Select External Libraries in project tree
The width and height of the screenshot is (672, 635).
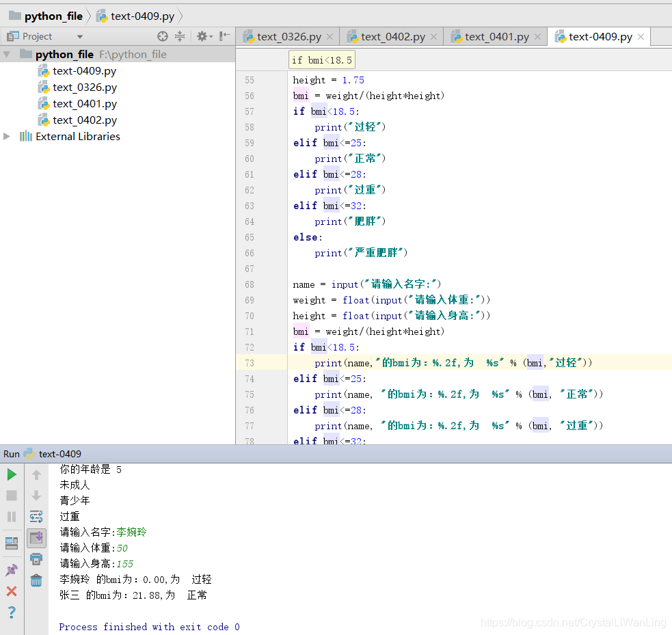(77, 136)
